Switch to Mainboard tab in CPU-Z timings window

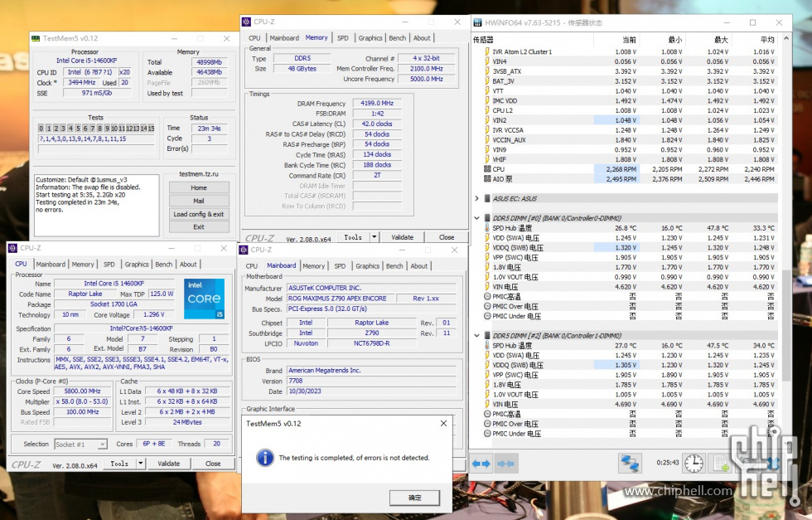[284, 38]
